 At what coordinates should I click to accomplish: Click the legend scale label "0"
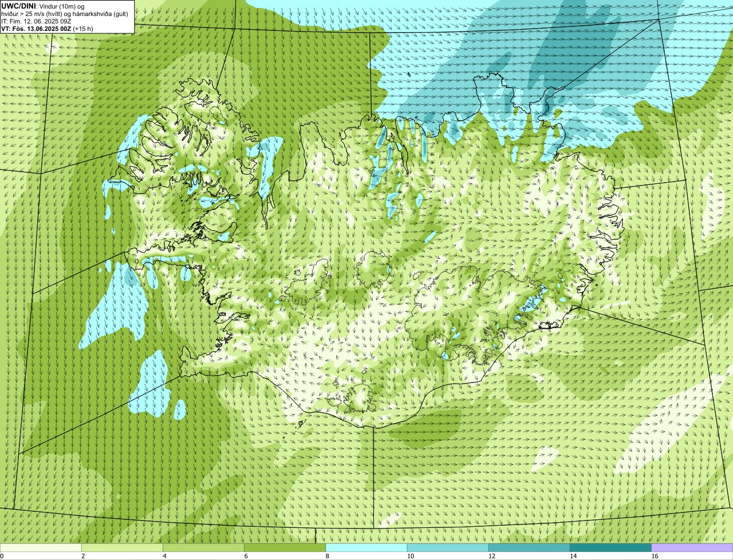point(2,556)
